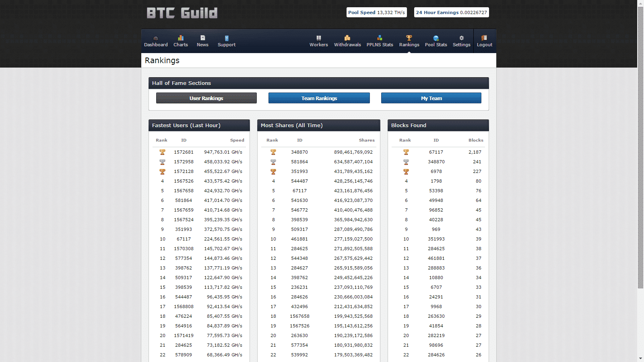The height and width of the screenshot is (362, 644).
Task: Click the Most Shares (All Time) header
Action: (x=319, y=125)
